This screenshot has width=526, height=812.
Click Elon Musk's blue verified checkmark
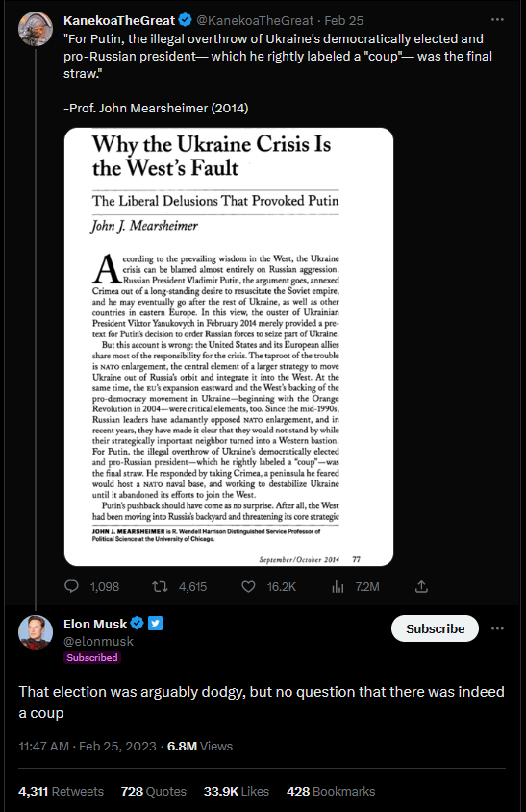click(x=138, y=623)
